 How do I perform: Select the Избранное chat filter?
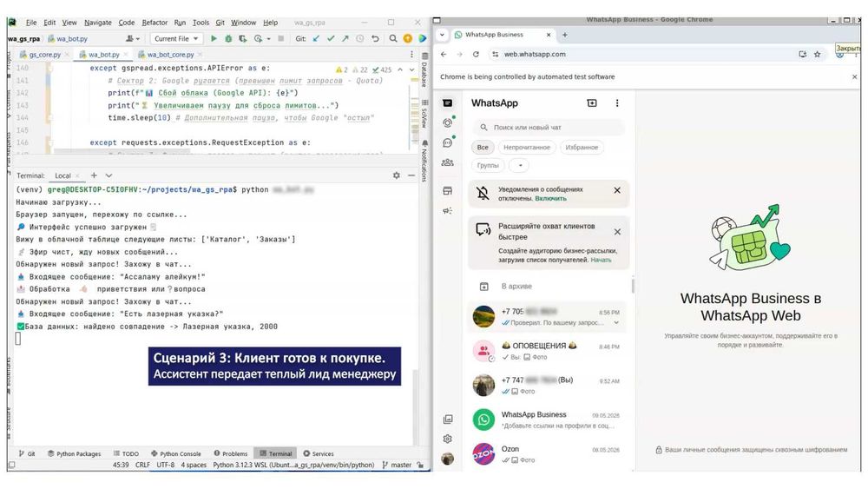[x=582, y=148]
